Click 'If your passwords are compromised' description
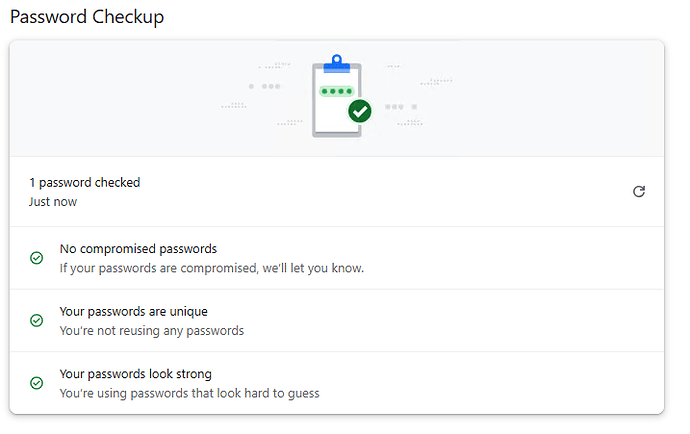 [x=212, y=268]
